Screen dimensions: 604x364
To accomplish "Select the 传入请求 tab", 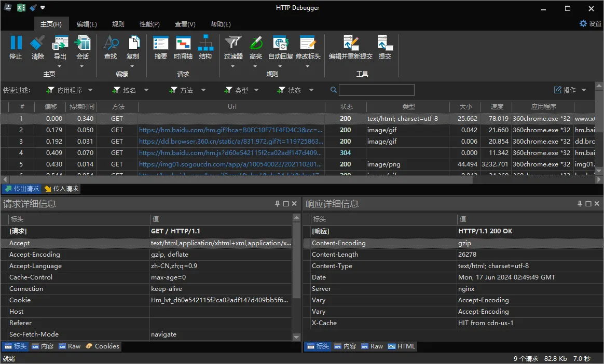I will (x=61, y=189).
